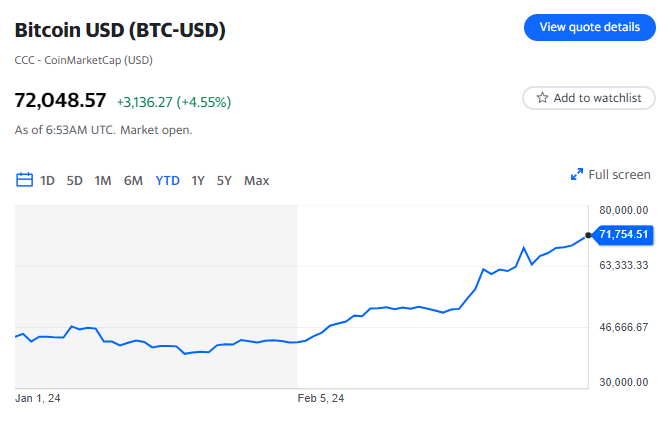670x426 pixels.
Task: Click the Full screen expand icon
Action: tap(576, 175)
